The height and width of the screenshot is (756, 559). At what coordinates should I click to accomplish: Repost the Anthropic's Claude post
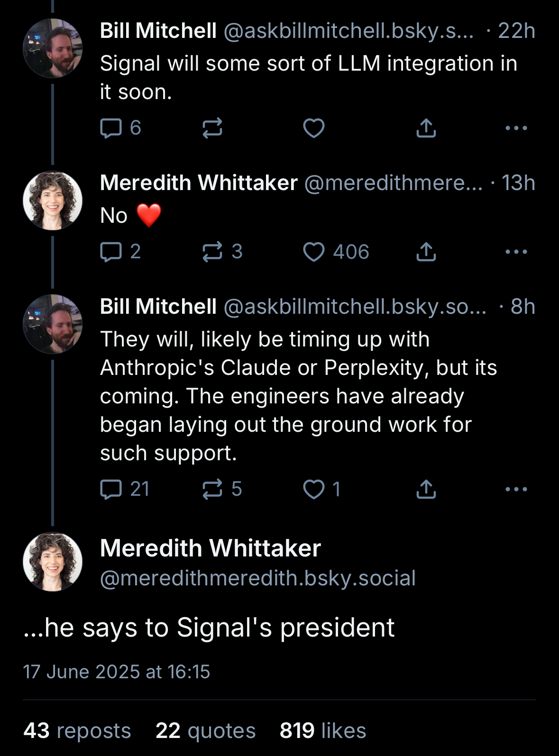click(x=212, y=489)
